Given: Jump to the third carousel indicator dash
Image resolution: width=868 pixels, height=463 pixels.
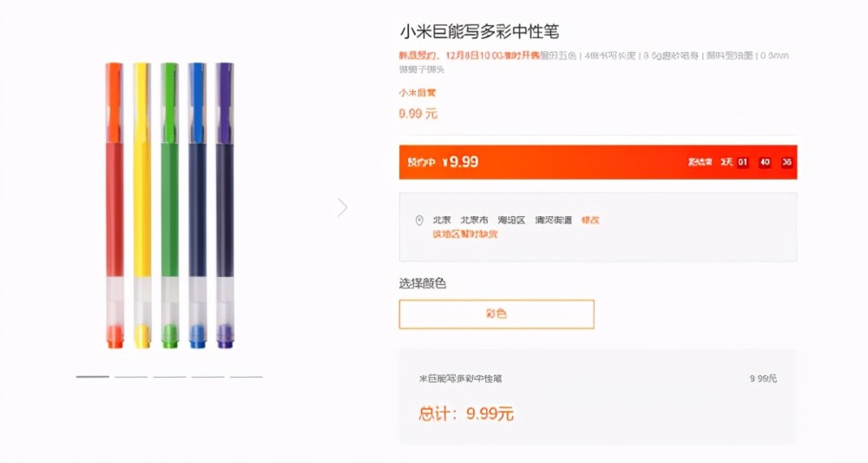Looking at the screenshot, I should (x=169, y=377).
